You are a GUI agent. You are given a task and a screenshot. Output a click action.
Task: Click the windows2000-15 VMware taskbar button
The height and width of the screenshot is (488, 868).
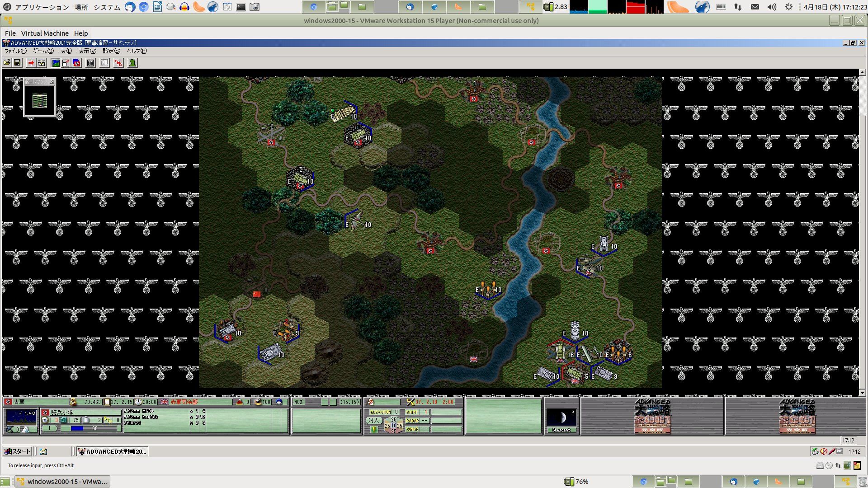(x=62, y=482)
